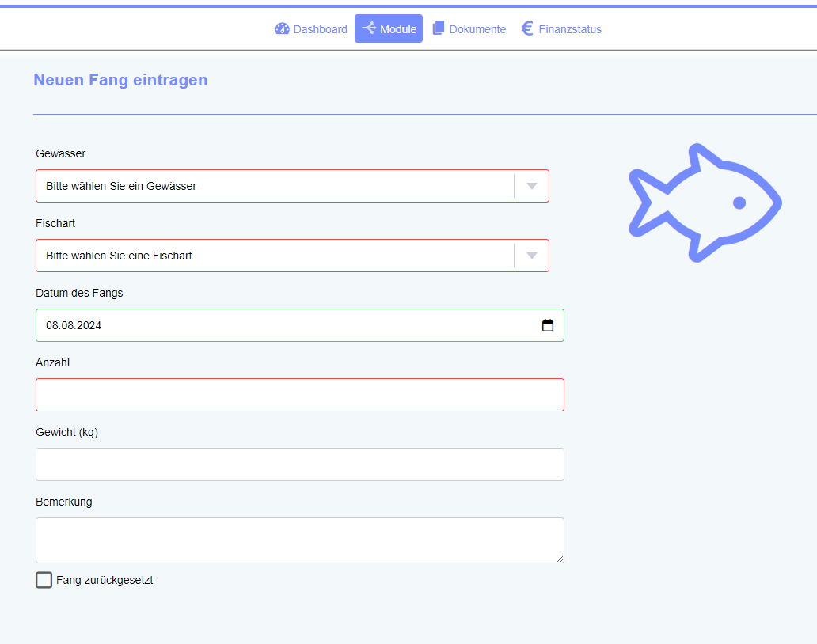Open the Dokumente link
817x644 pixels.
coord(477,29)
